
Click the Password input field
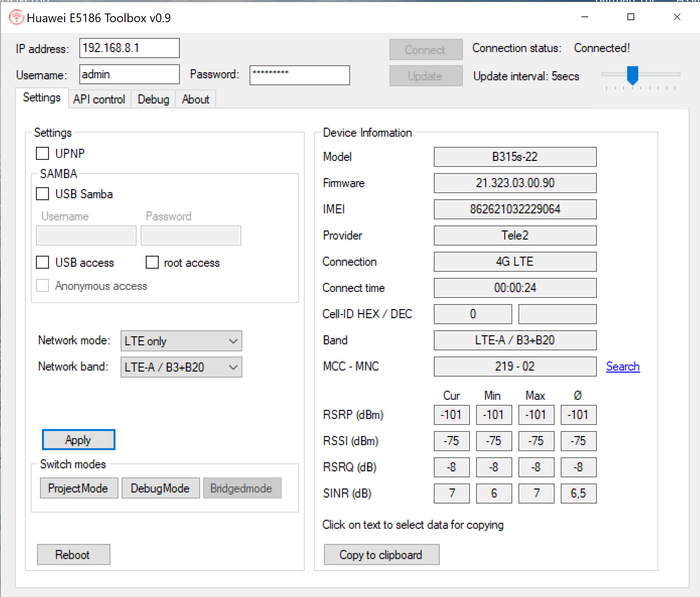299,75
